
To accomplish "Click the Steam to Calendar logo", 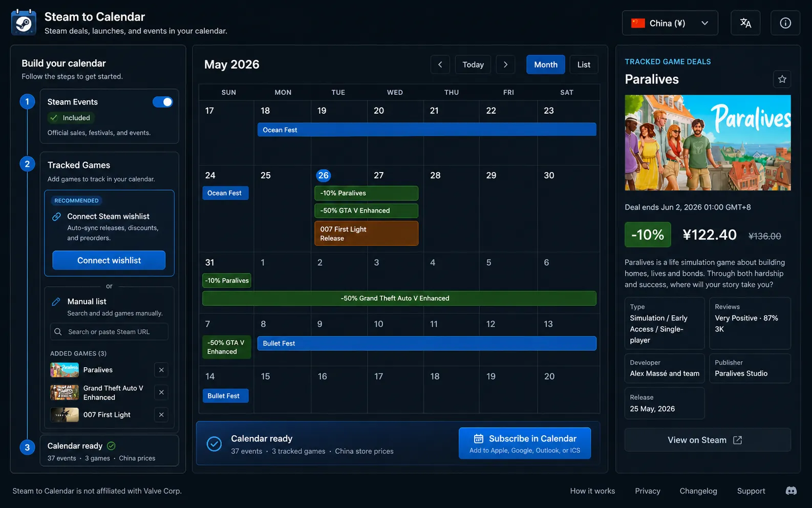I will [24, 23].
